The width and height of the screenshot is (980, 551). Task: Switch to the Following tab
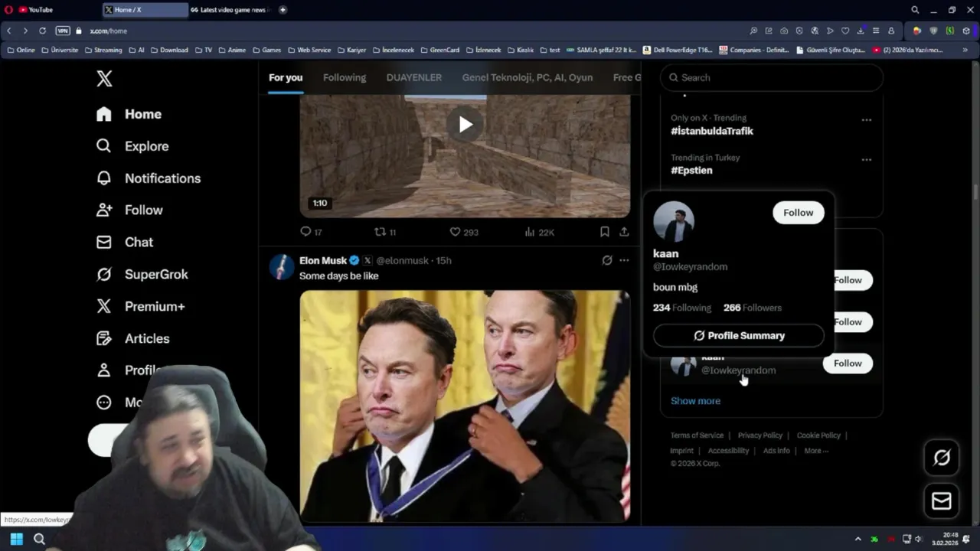point(345,77)
